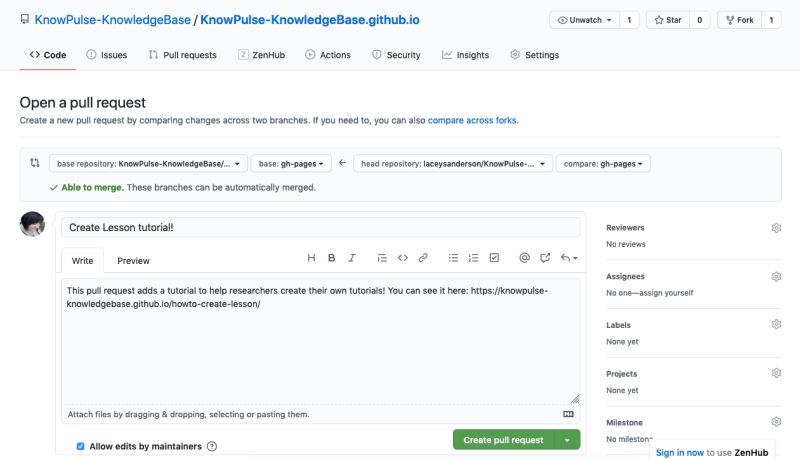
Task: Switch to the Preview tab
Action: tap(133, 261)
